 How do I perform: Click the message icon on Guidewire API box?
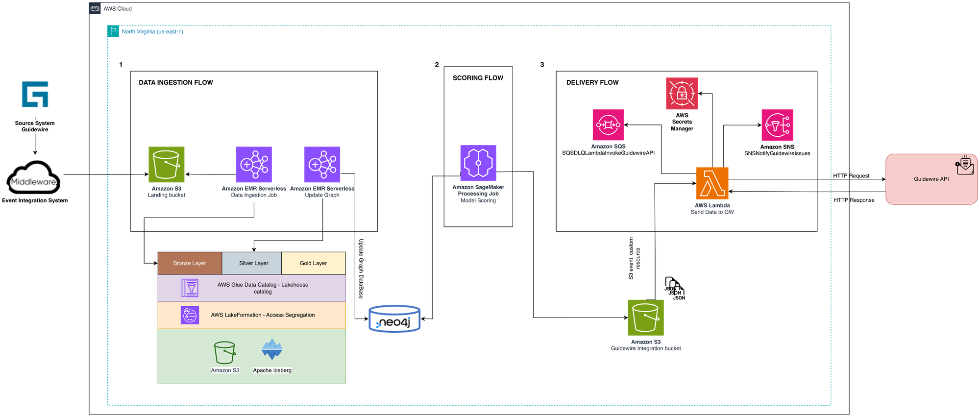coord(965,165)
